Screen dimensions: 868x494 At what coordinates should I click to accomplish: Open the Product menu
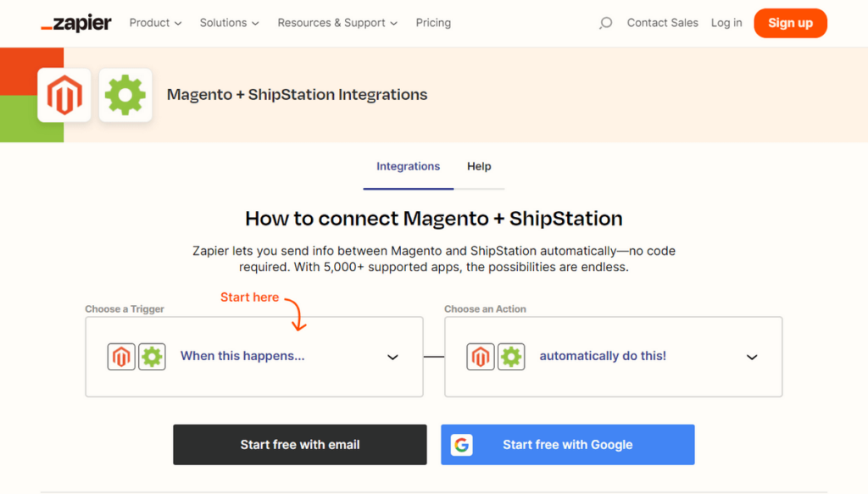pos(154,23)
